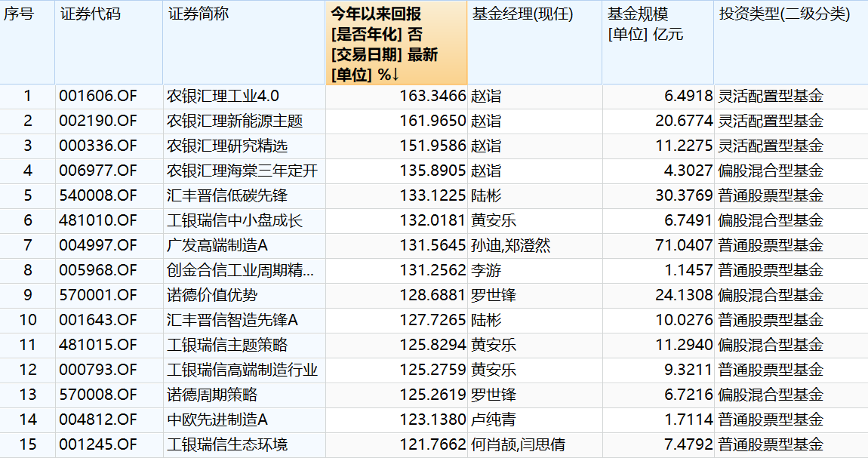Open fund 工银瑞信中小盘成长
Screen dimensions: 868x458
[235, 221]
